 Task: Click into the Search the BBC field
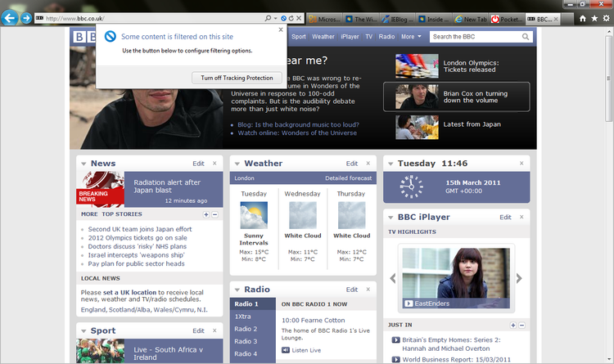point(475,37)
